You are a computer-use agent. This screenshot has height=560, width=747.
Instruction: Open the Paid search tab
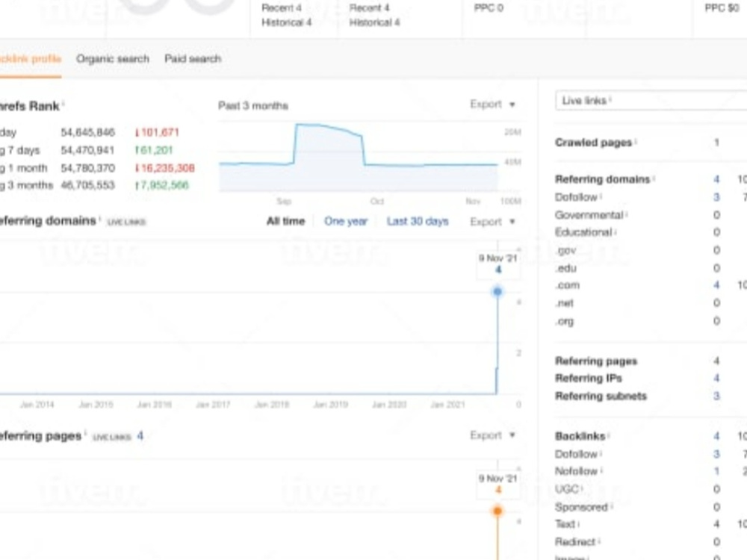pos(193,58)
